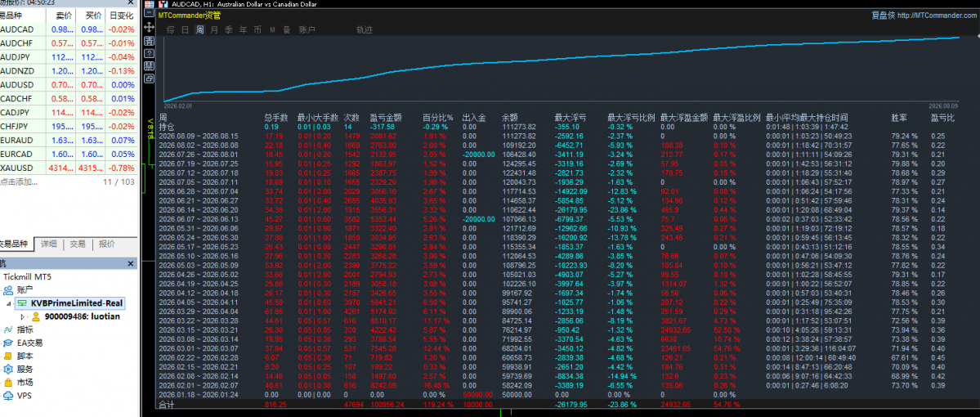Screen dimensions: 980x417
Task: Click the four-arrow move icon in MTCommander toolbar
Action: [149, 28]
